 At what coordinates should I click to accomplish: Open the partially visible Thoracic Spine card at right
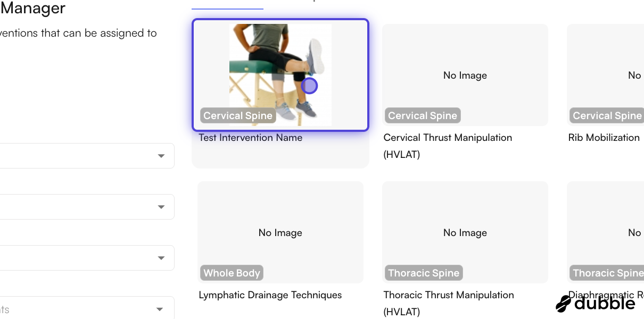point(606,232)
